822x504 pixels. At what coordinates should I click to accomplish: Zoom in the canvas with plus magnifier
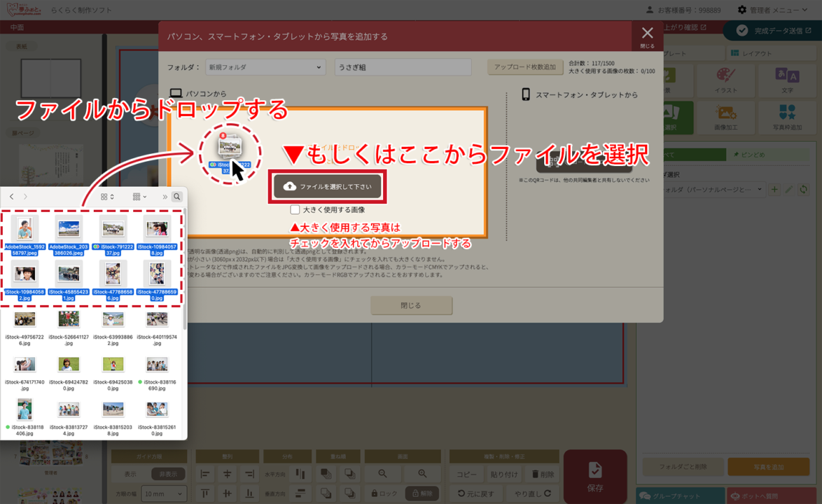point(422,474)
